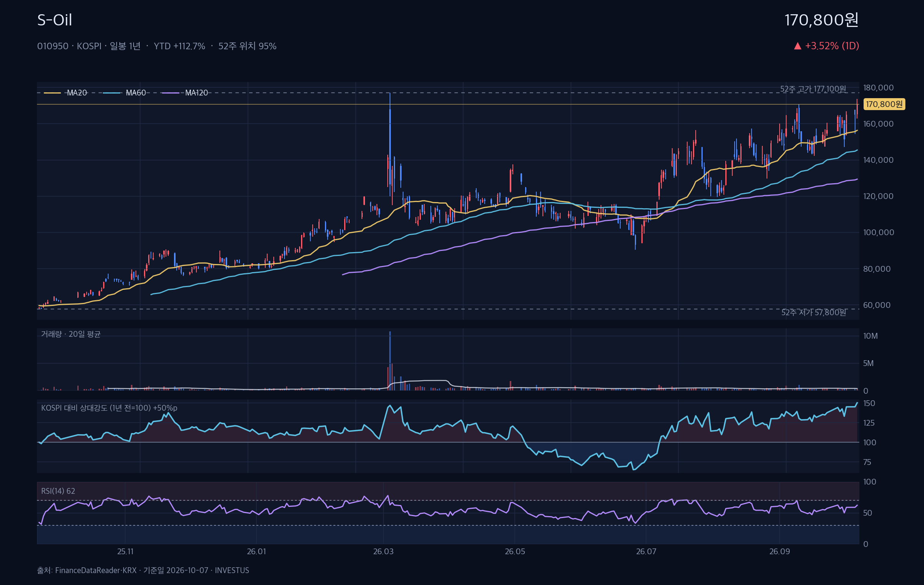Click the 100,000 price axis label
The image size is (924, 585).
pos(878,232)
